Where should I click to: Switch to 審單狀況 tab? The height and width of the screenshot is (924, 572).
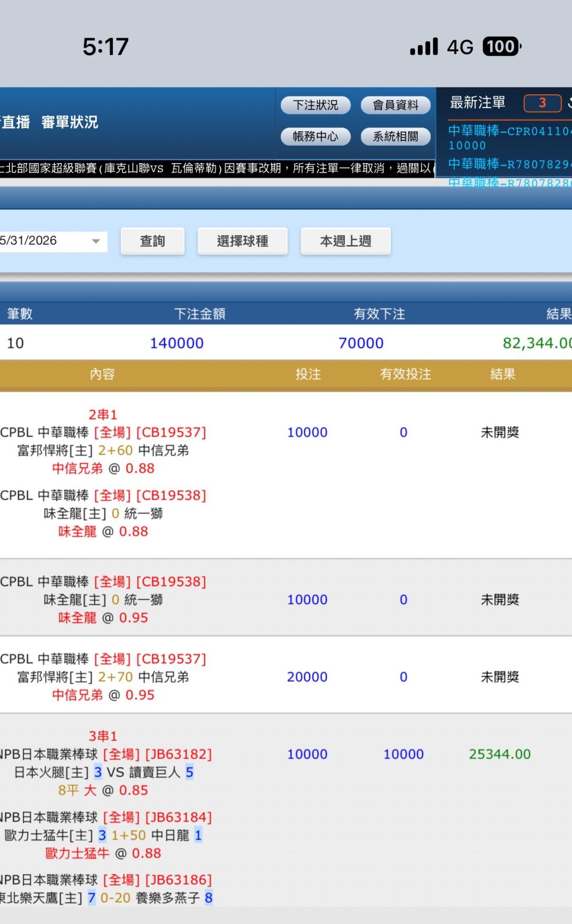coord(70,122)
